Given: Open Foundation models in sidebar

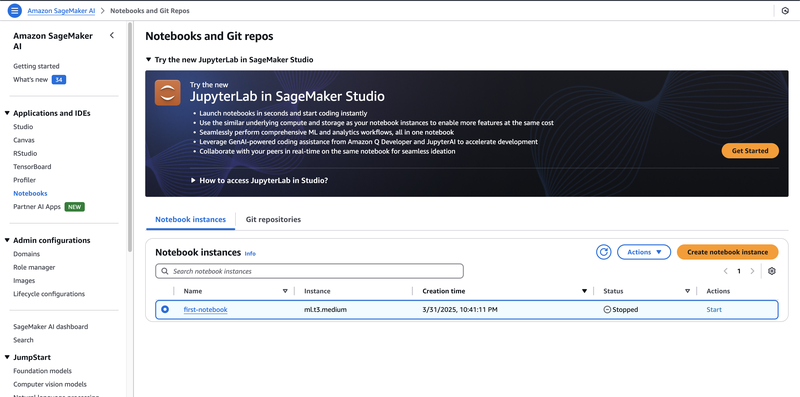Looking at the screenshot, I should click(42, 371).
